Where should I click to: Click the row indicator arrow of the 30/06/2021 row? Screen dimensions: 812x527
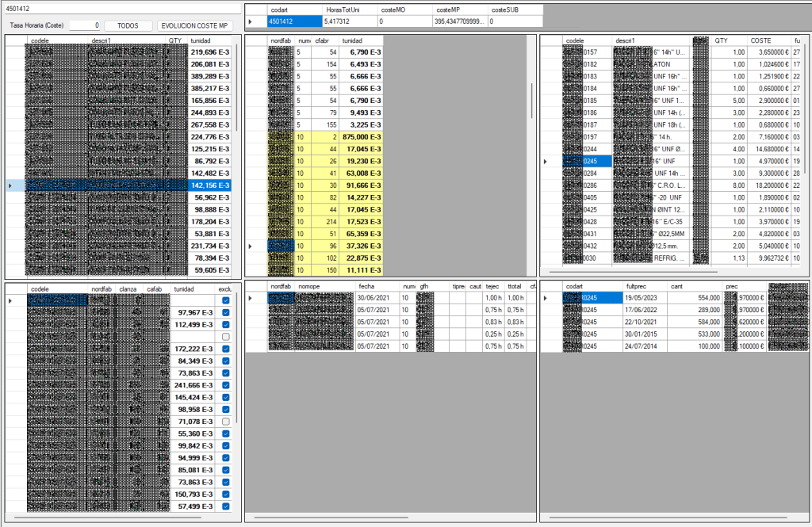point(252,298)
